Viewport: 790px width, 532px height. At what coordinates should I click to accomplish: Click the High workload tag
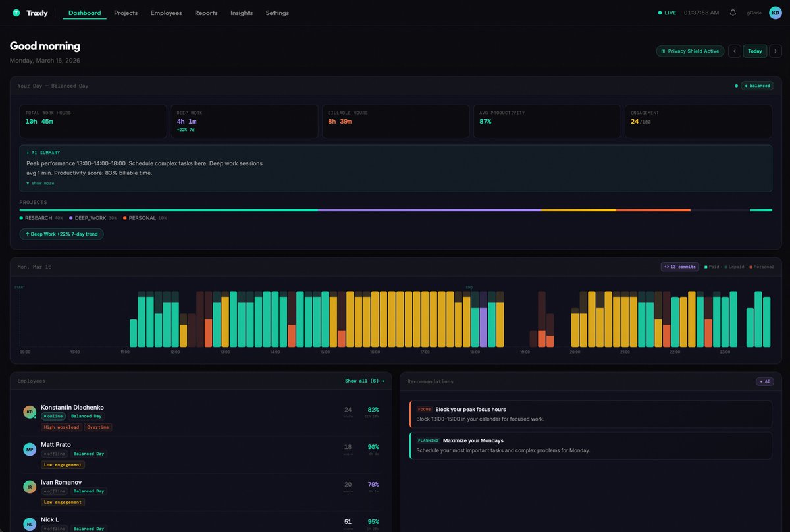point(61,427)
